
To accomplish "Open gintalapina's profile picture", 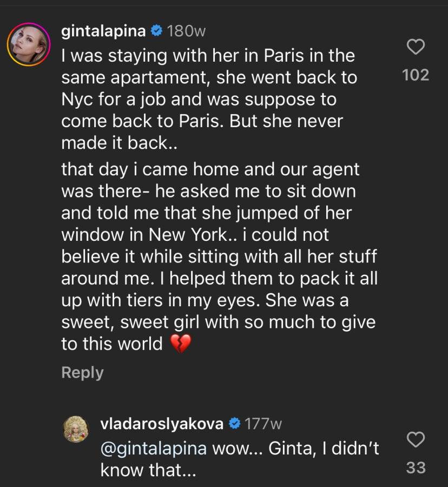I will coord(29,44).
